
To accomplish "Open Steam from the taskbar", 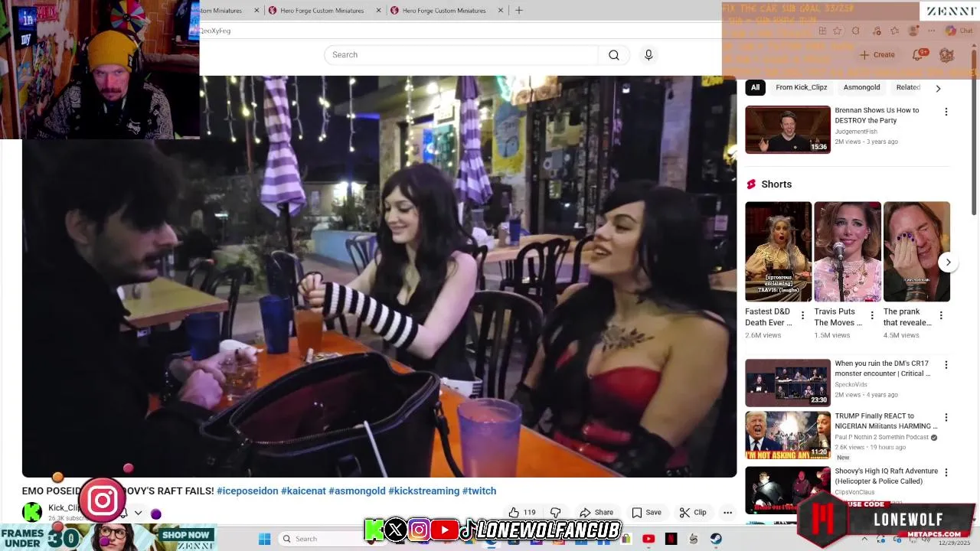I will pos(716,539).
